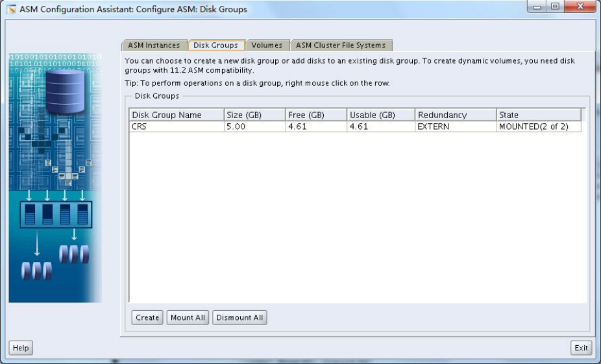Select the Disk Groups tab
Image resolution: width=601 pixels, height=364 pixels.
(215, 45)
